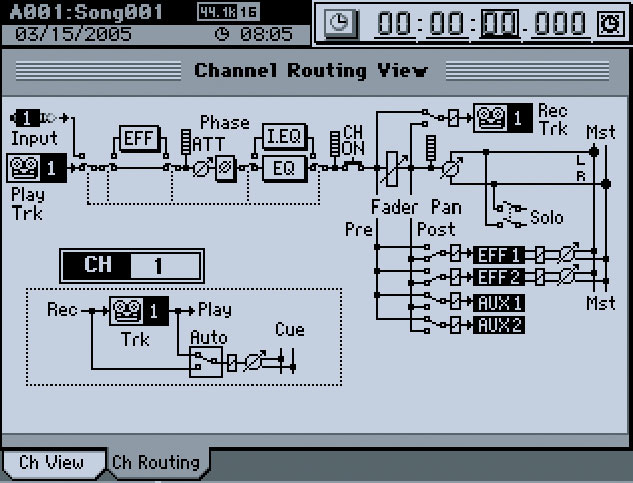Toggle the Phase invert switch
The height and width of the screenshot is (483, 633).
point(225,168)
